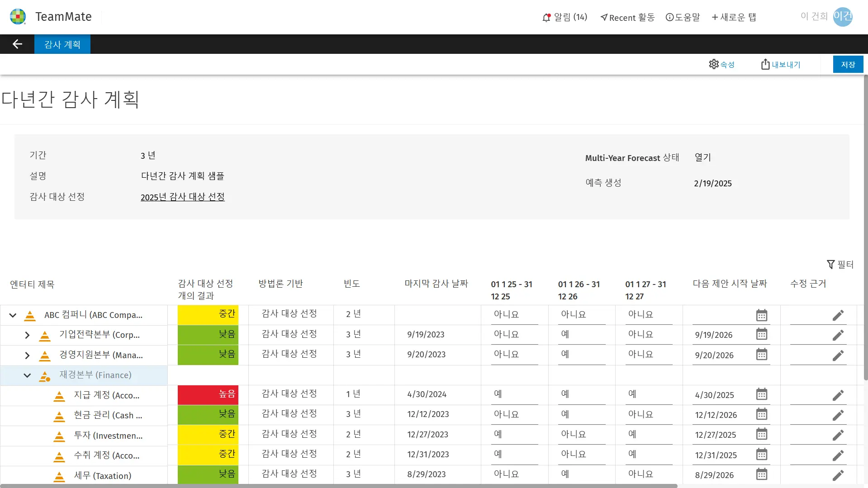This screenshot has height=488, width=868.
Task: Click the 저장 save button
Action: point(848,64)
